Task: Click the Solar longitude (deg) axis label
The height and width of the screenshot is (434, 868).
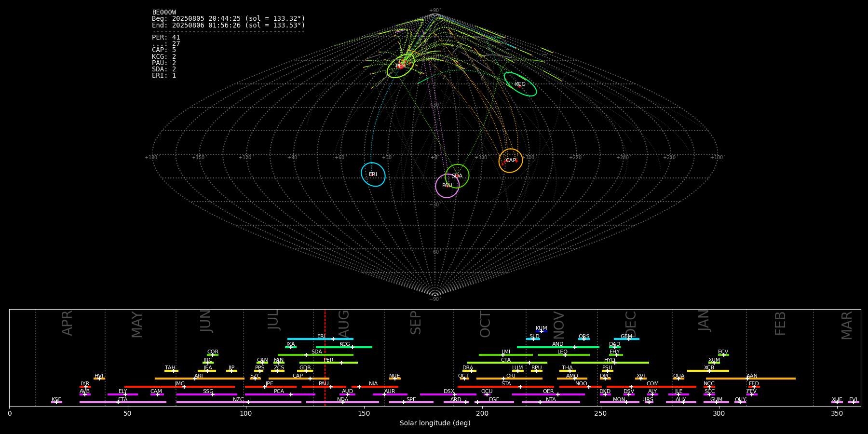Action: pyautogui.click(x=435, y=423)
